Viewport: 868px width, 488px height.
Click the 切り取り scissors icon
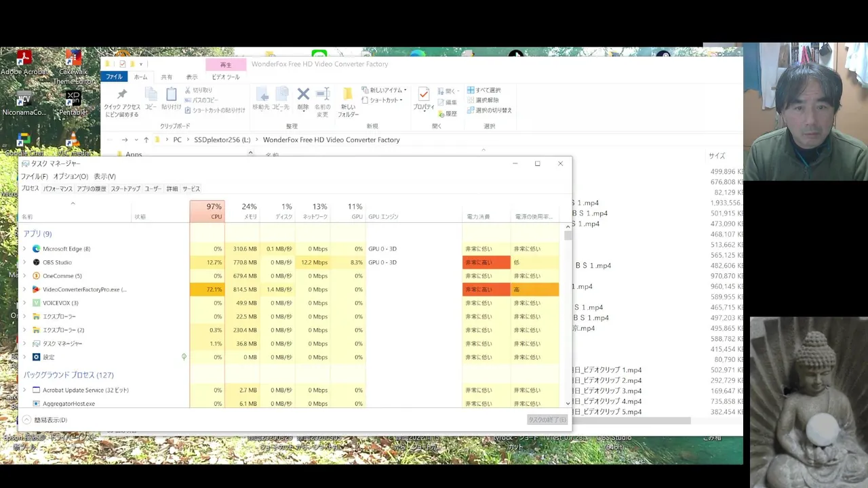tap(188, 90)
